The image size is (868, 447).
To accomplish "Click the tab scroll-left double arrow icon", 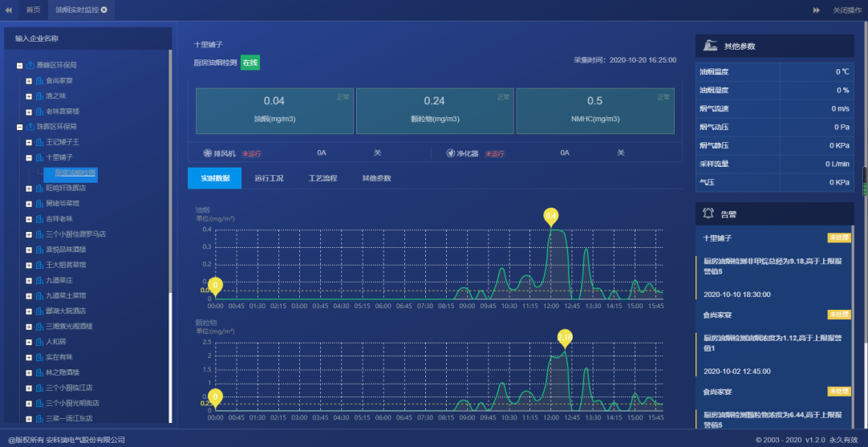I will [x=9, y=10].
